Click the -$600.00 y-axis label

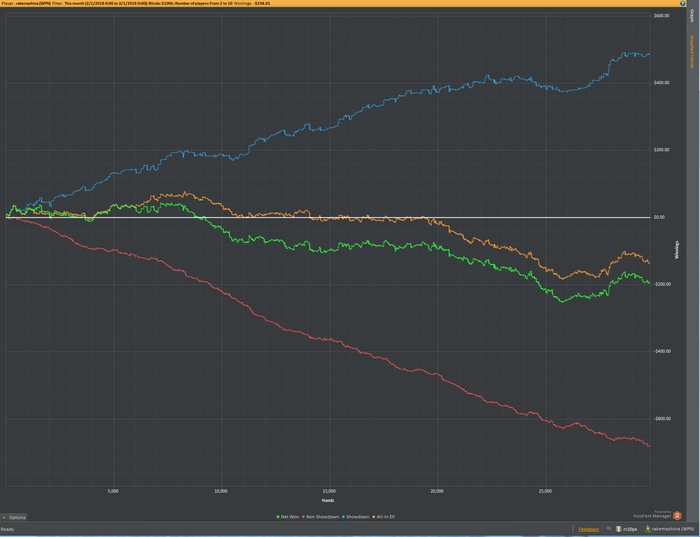click(x=662, y=419)
